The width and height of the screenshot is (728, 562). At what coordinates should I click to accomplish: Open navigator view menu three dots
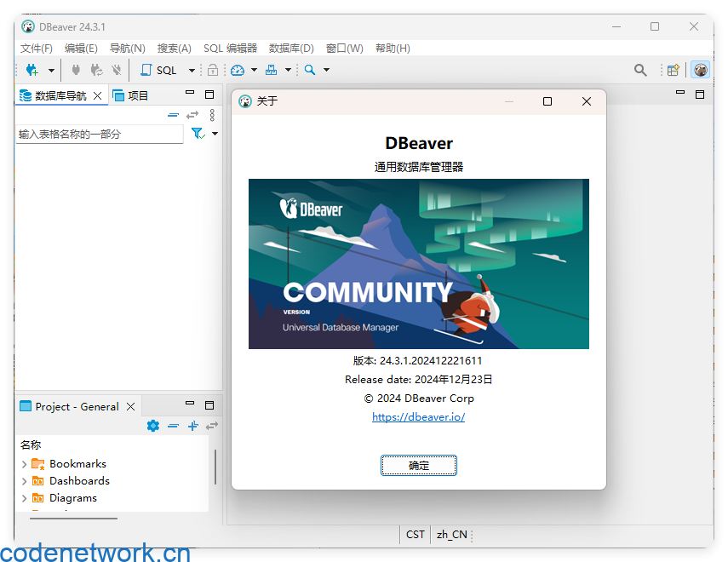[x=212, y=115]
